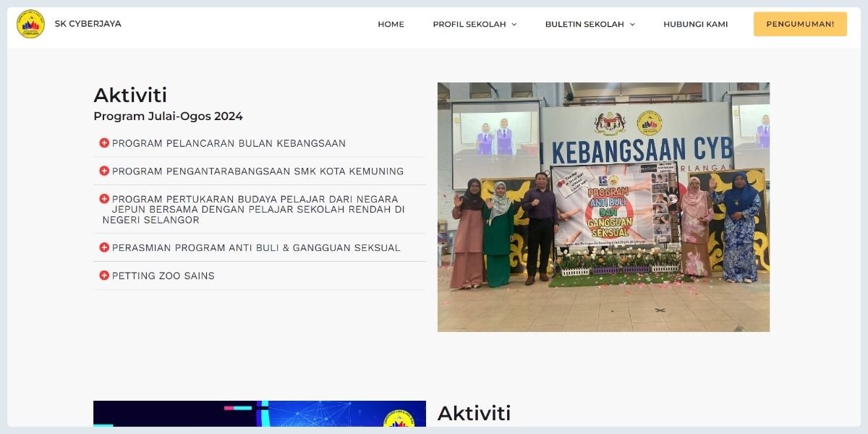Screen dimensions: 868x434
Task: Click plus icon beside Perasmian Program Anti Buli
Action: tap(104, 247)
